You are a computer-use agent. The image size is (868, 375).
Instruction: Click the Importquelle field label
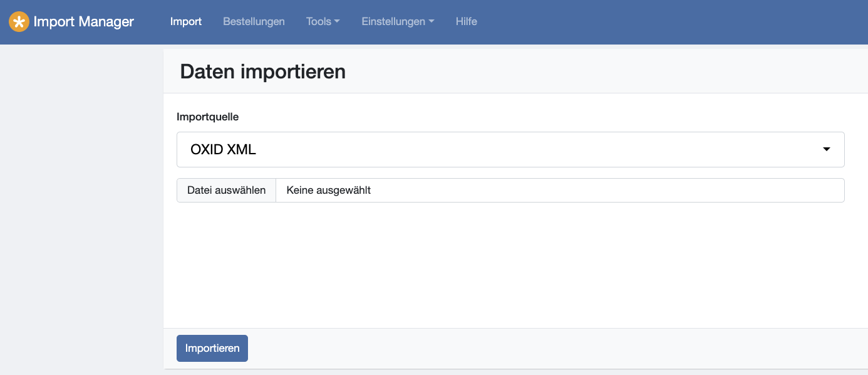208,117
